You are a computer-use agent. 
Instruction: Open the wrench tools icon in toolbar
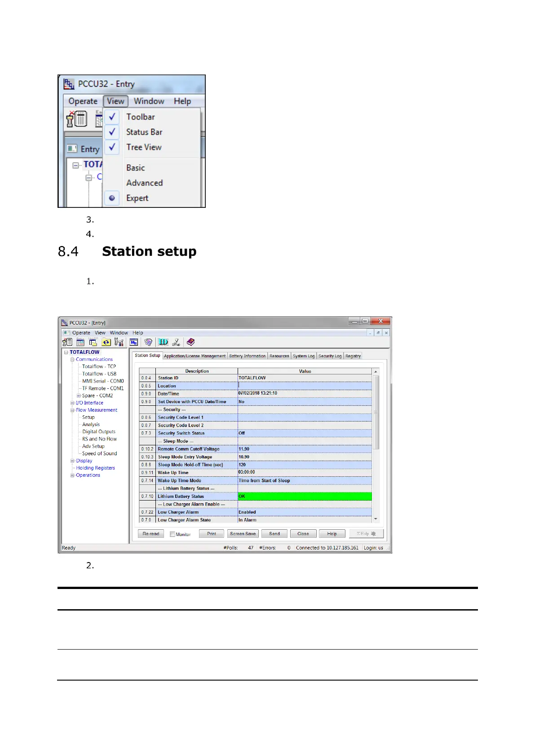pos(119,342)
